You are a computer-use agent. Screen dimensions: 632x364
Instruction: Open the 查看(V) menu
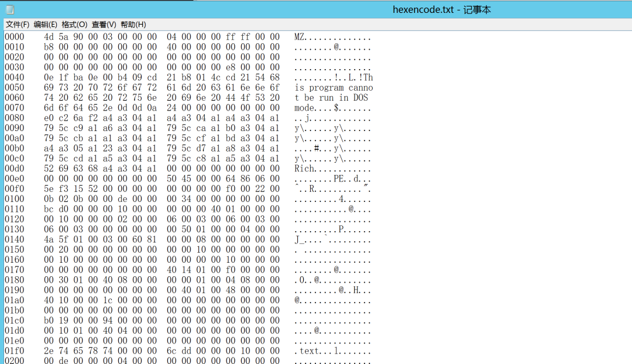(104, 25)
